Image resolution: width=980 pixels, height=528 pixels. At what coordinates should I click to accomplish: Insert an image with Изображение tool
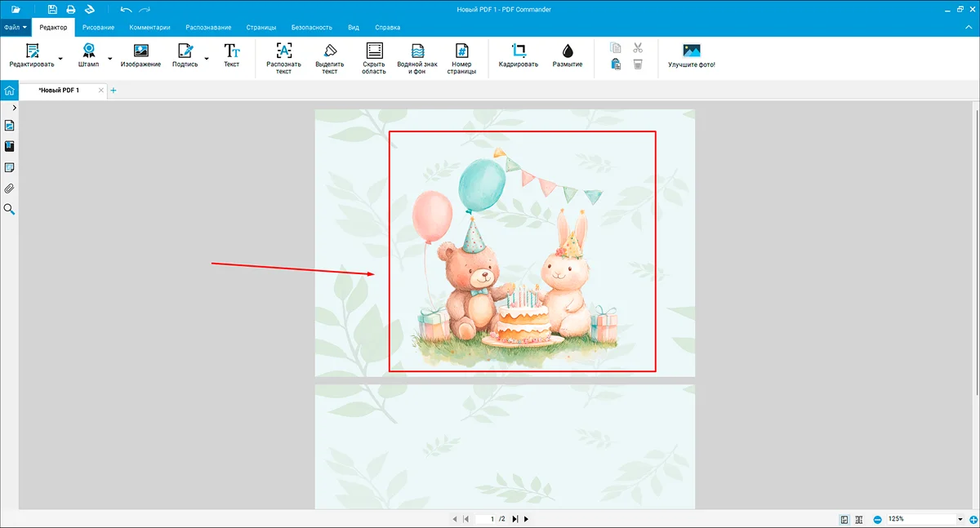tap(140, 55)
